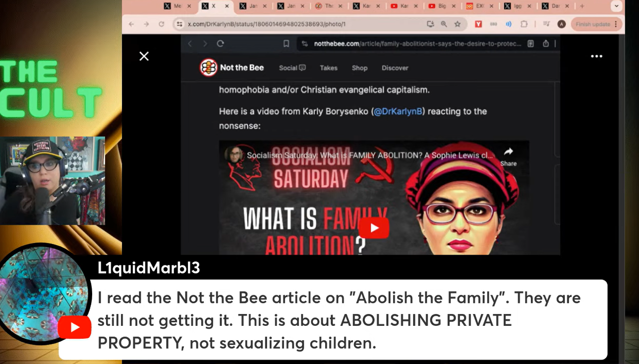Viewport: 639px width, 364px height.
Task: Expand the tab search chevron dropdown
Action: (616, 6)
